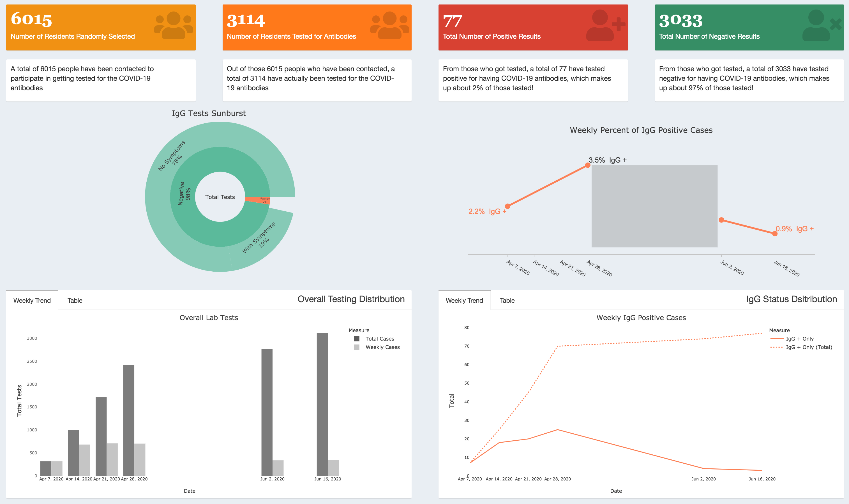Toggle the IgG + Only (Total) dotted legend entry
This screenshot has width=849, height=504.
(x=801, y=347)
